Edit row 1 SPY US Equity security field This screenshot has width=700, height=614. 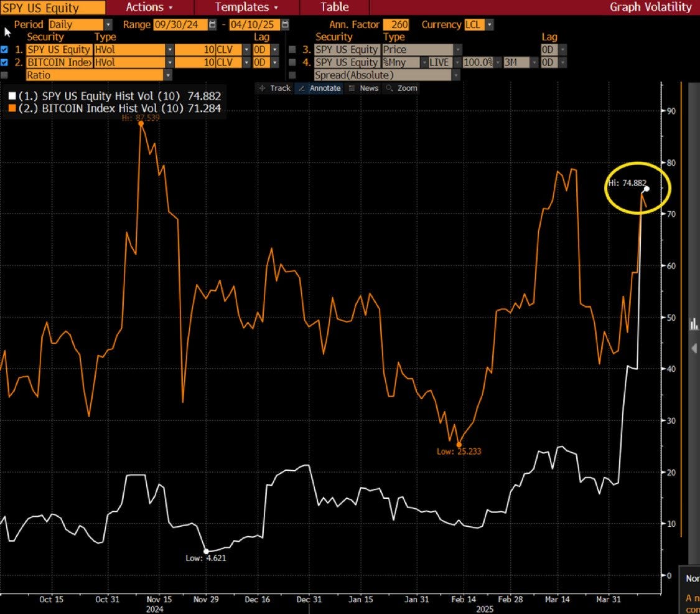point(59,50)
